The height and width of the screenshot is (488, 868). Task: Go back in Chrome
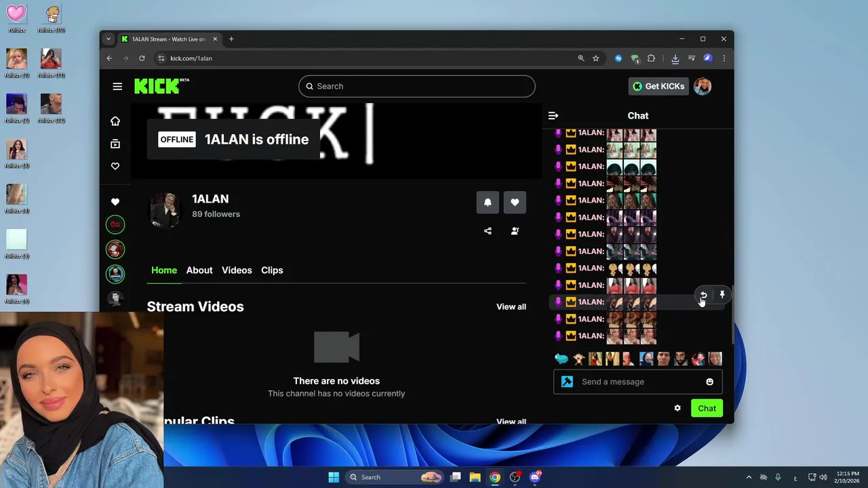(109, 58)
